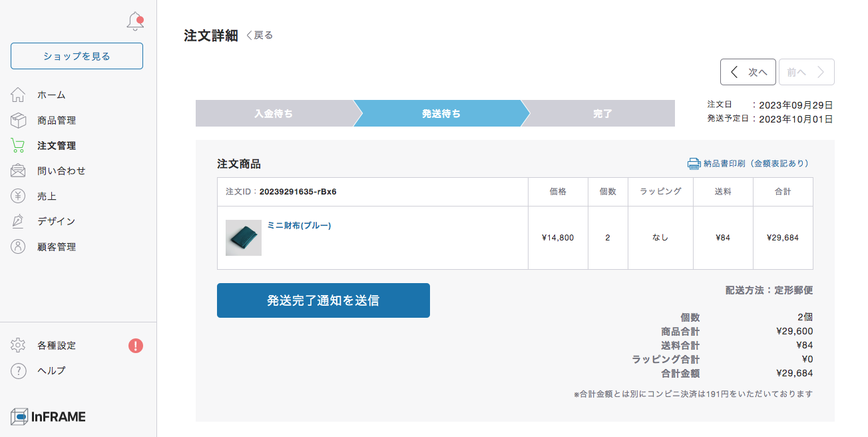The width and height of the screenshot is (868, 437).
Task: Open 注文管理 in the sidebar
Action: tap(57, 145)
